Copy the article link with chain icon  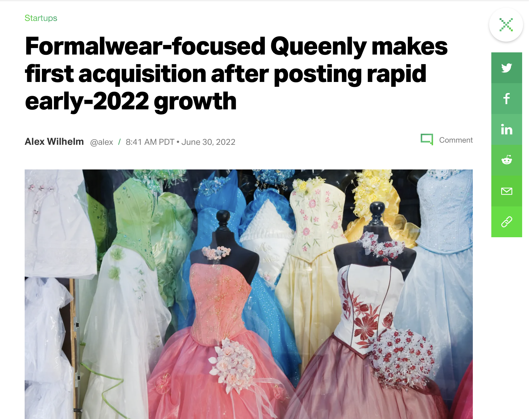506,222
